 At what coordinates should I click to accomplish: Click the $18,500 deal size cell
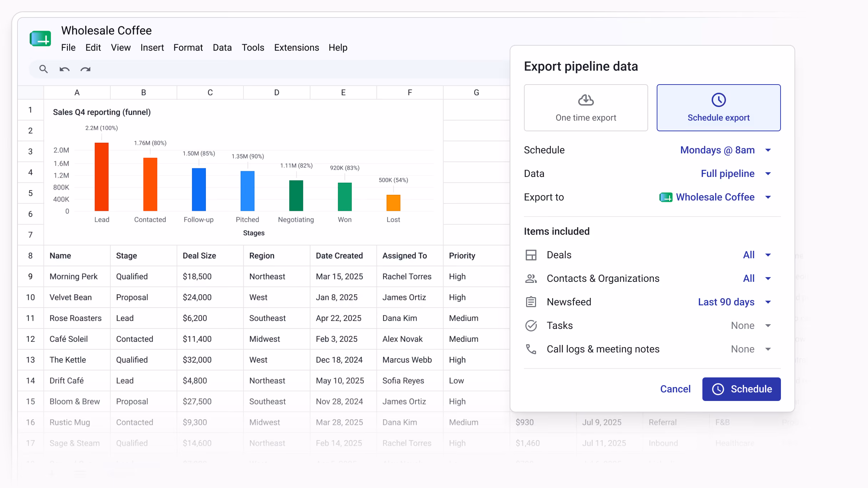pos(210,276)
